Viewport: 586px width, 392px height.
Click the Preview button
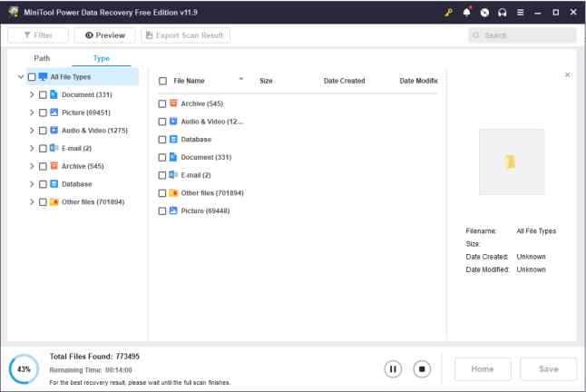tap(105, 35)
